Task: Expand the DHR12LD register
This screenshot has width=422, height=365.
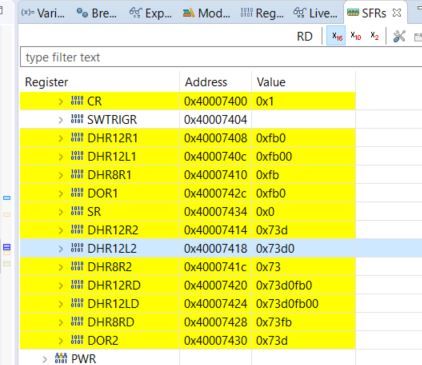Action: click(x=61, y=304)
